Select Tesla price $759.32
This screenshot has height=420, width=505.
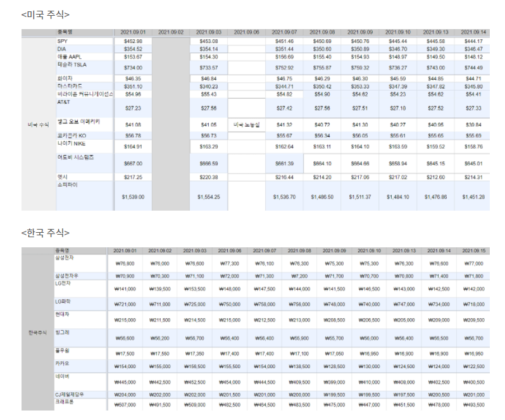359,68
